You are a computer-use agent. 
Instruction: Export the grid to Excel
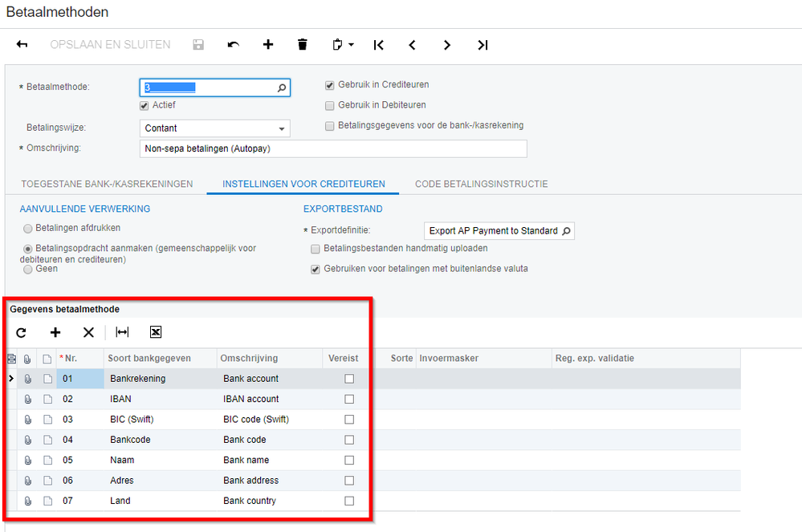(156, 333)
